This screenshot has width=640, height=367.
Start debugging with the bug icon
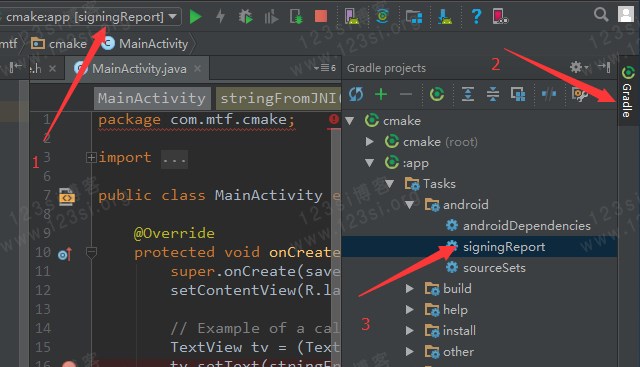tap(245, 17)
